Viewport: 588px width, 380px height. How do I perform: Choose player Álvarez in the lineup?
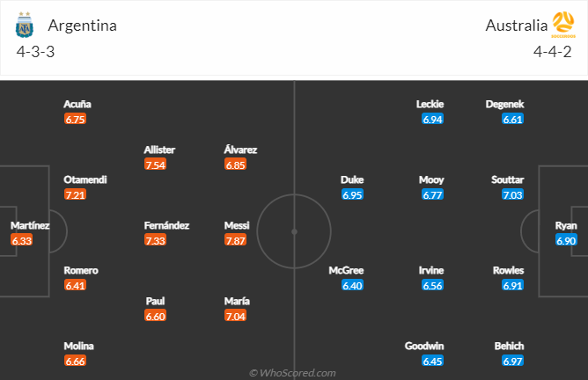click(x=240, y=150)
